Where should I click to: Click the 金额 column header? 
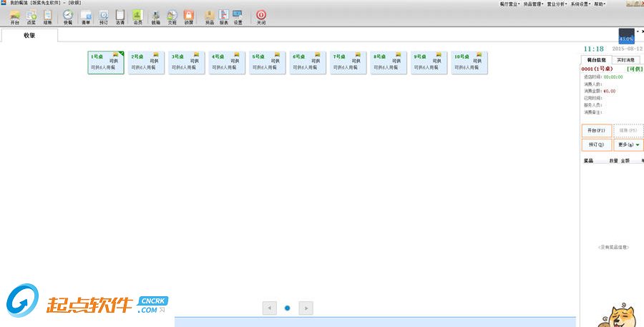(625, 160)
